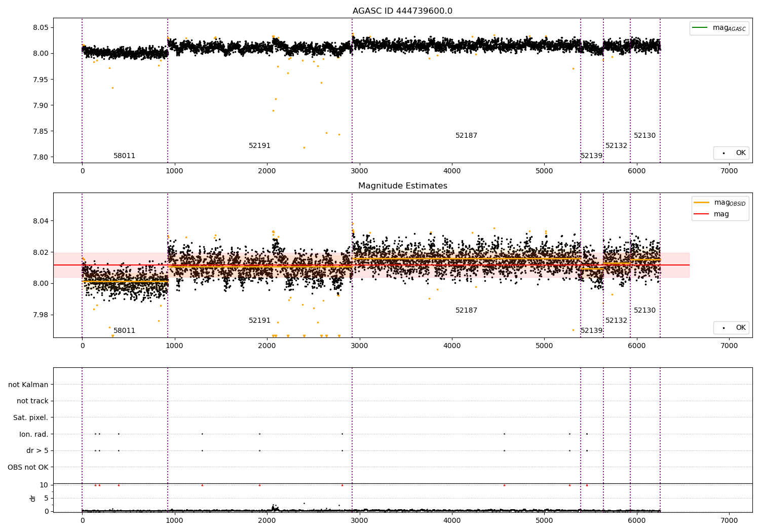
Task: Click the OK legend marker in top plot
Action: (724, 153)
